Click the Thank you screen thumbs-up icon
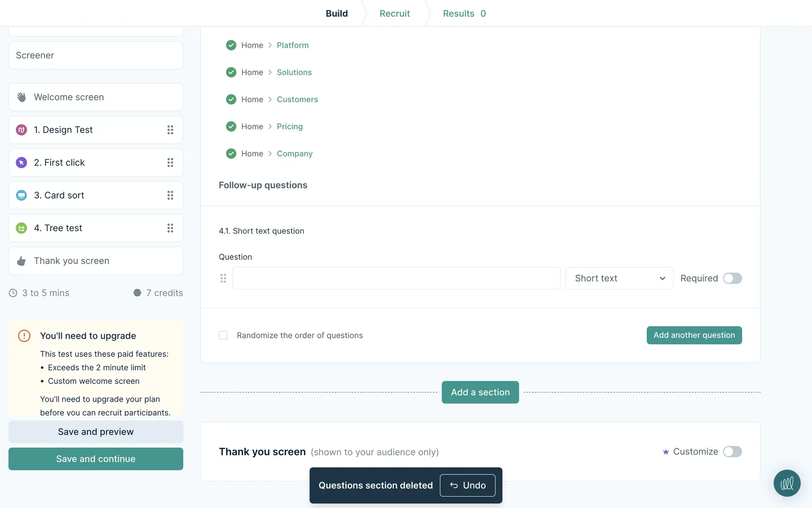The width and height of the screenshot is (812, 508). (x=22, y=261)
